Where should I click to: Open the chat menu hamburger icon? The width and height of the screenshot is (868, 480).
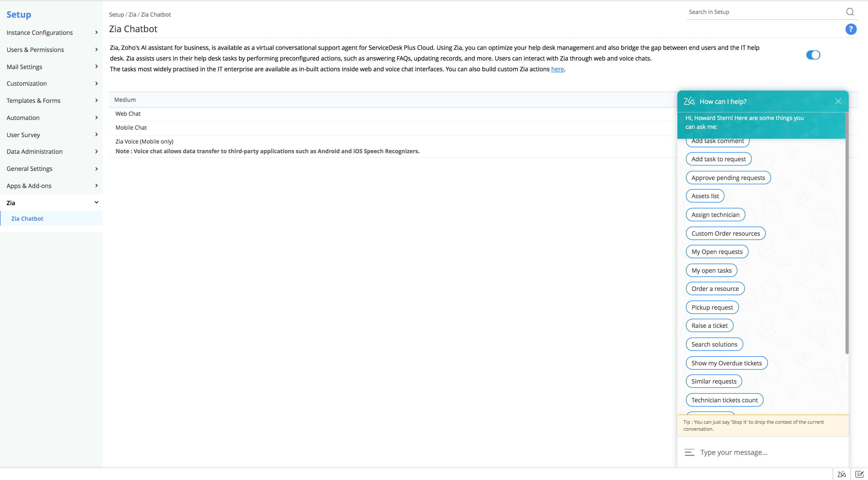689,452
